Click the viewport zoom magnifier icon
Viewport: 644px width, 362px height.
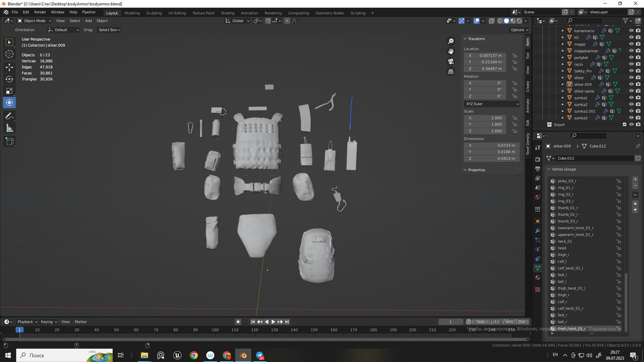(x=451, y=41)
